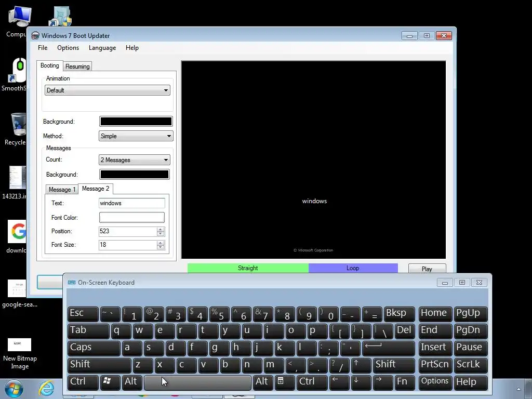
Task: Select the Message 2 tab
Action: (x=96, y=189)
